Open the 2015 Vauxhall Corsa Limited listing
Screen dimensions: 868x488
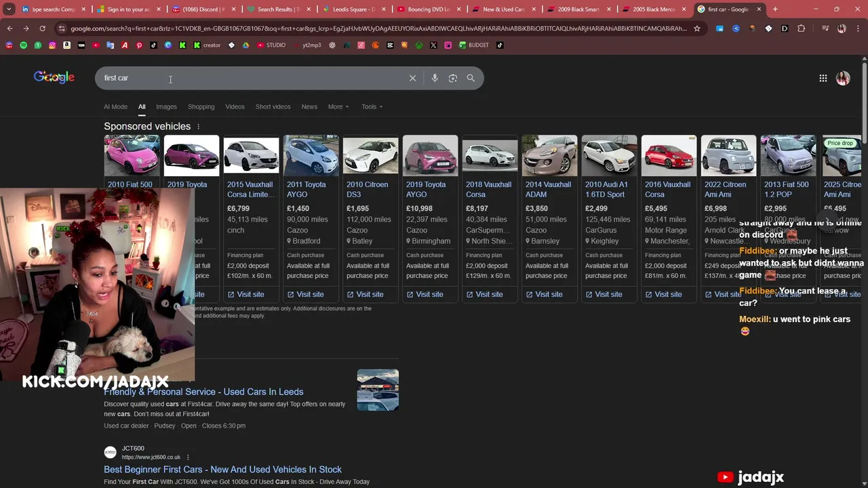pos(250,189)
